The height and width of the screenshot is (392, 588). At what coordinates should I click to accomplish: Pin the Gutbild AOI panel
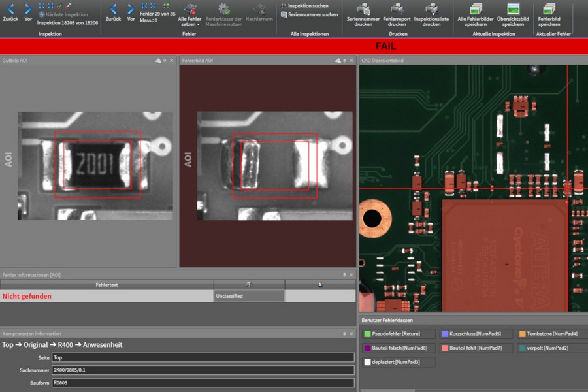tap(164, 61)
